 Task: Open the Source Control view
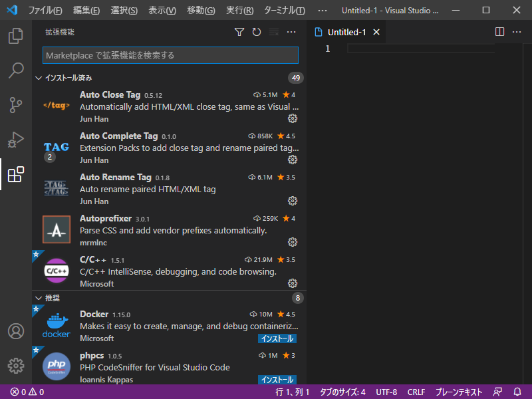tap(16, 105)
